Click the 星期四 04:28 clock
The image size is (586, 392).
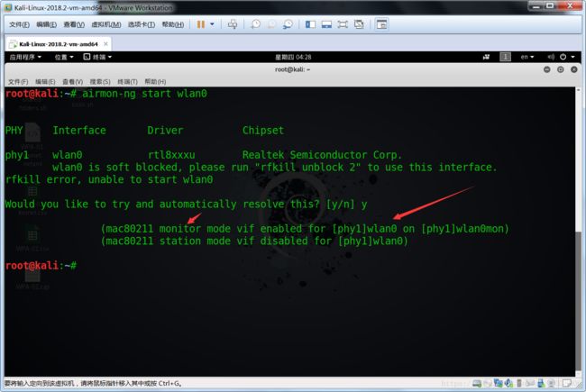[x=293, y=57]
